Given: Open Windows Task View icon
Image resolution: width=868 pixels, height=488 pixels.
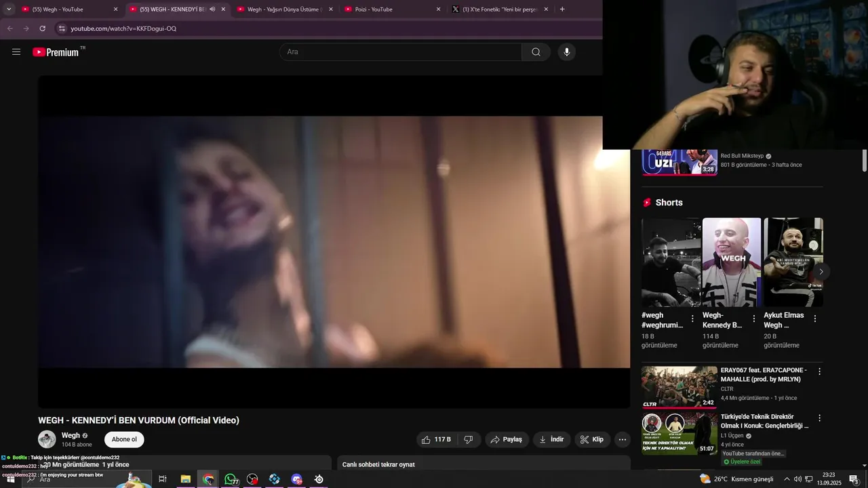Looking at the screenshot, I should point(163,479).
